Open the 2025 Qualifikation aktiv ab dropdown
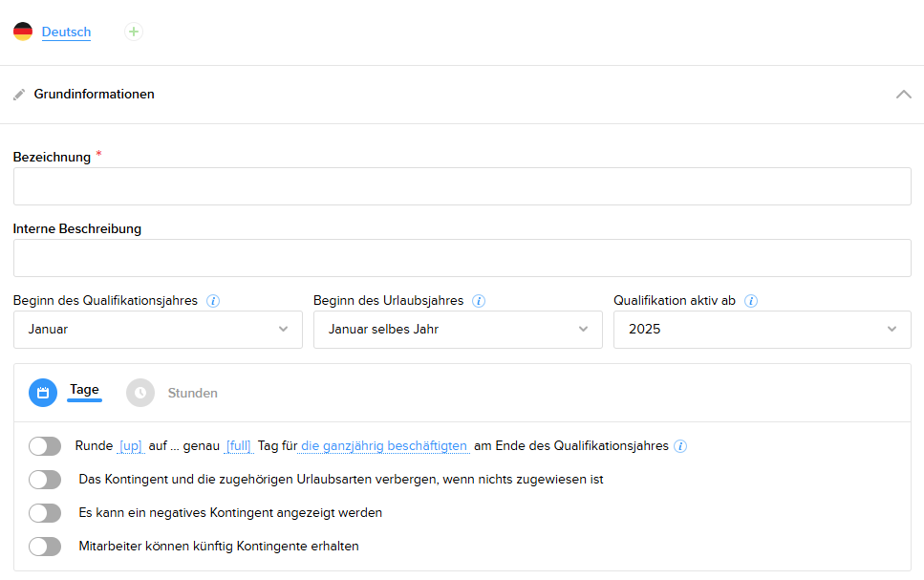Screen dimensions: 924x580 point(762,330)
